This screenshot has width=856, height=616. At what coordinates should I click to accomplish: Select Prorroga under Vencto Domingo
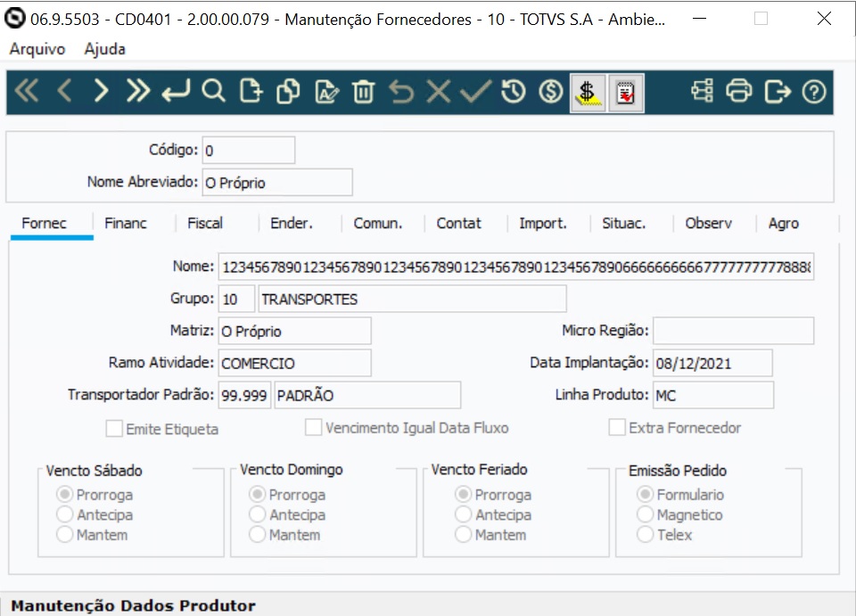257,495
